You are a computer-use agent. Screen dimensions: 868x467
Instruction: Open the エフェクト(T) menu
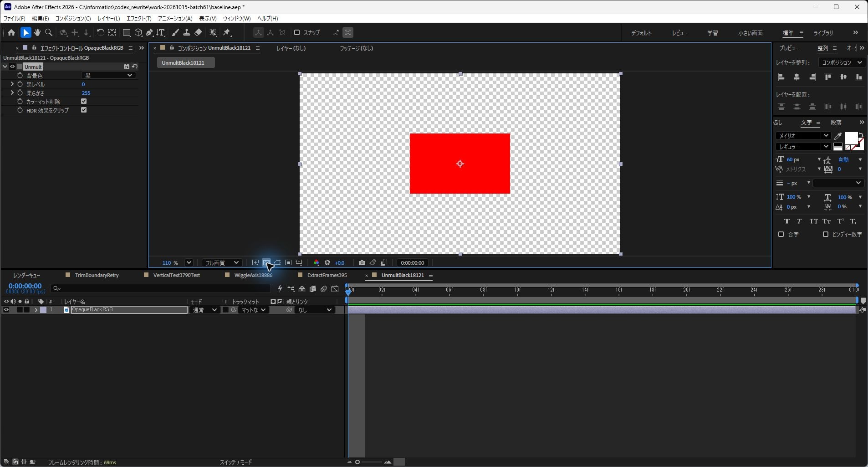click(139, 18)
